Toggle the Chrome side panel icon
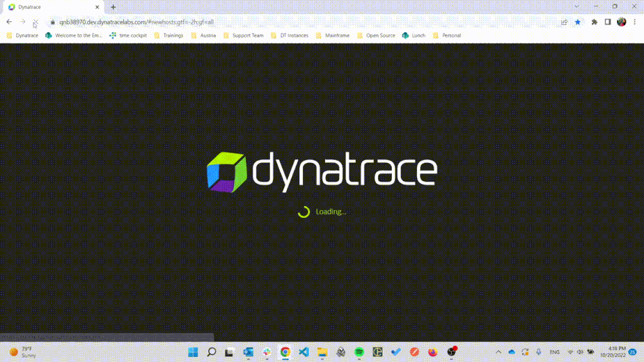This screenshot has width=644, height=362. click(x=607, y=22)
